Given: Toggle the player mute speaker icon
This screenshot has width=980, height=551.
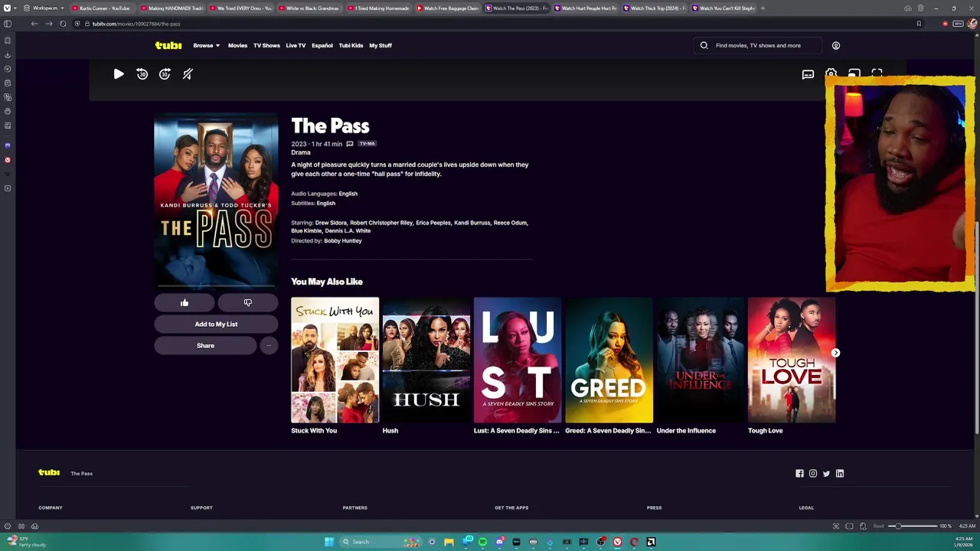Looking at the screenshot, I should [188, 74].
